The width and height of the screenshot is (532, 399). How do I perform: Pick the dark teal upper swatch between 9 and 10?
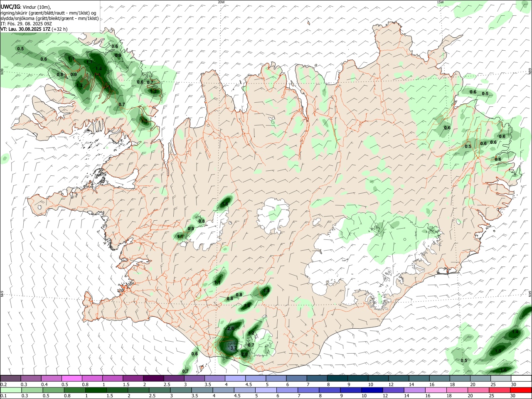pyautogui.click(x=357, y=378)
